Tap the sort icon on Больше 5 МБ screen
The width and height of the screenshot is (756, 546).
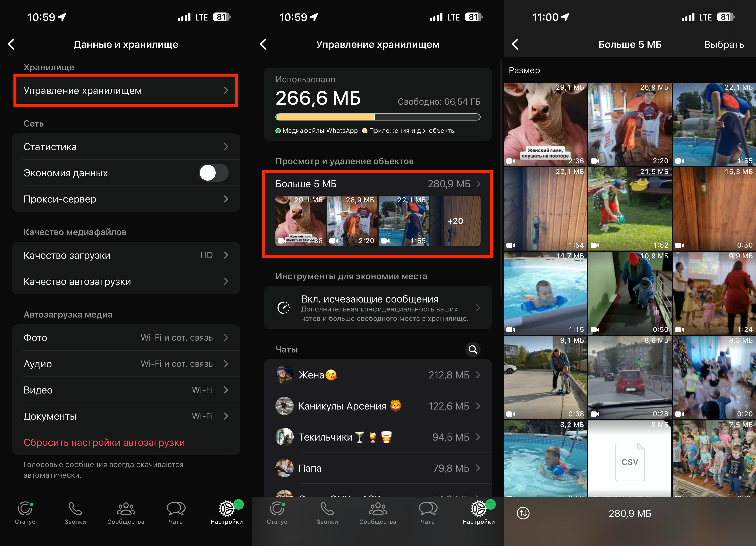[523, 513]
